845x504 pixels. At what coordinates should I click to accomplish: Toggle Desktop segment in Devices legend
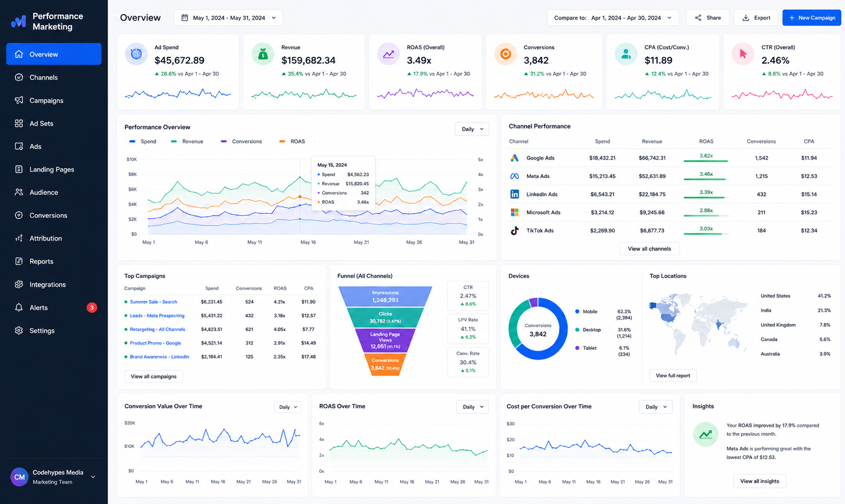pyautogui.click(x=588, y=330)
